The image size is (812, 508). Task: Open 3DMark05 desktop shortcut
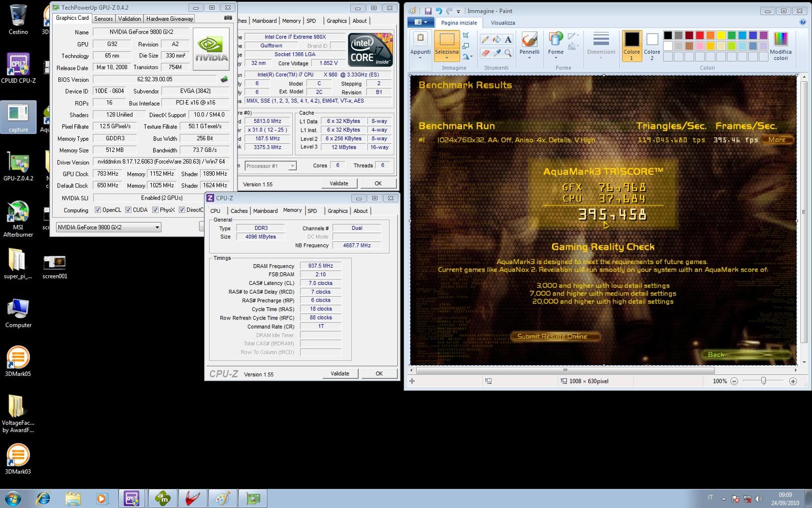pyautogui.click(x=18, y=361)
